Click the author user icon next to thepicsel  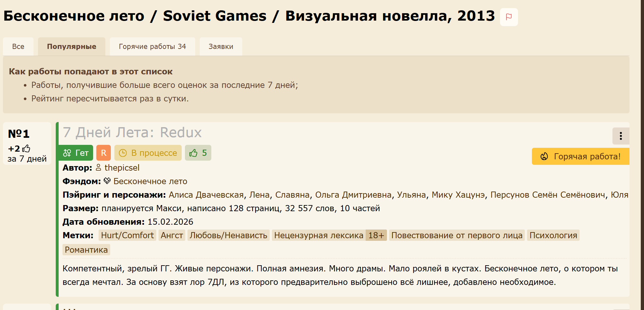(98, 168)
